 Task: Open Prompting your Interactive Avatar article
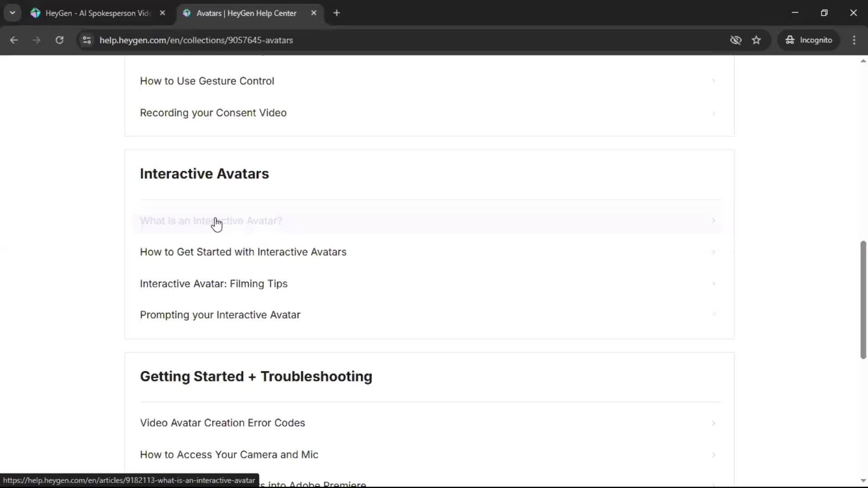point(220,315)
